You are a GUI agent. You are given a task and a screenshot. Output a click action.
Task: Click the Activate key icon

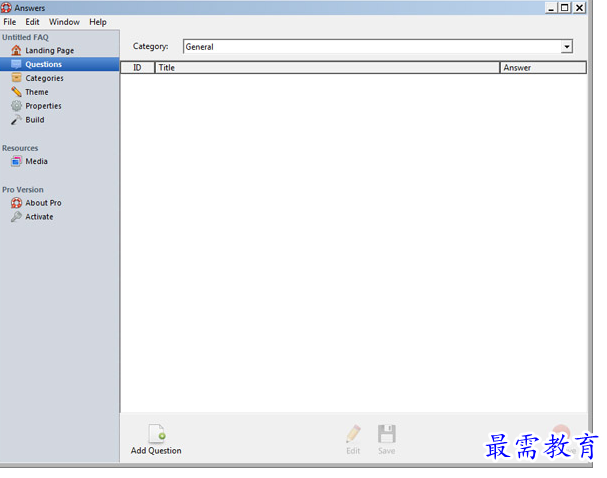click(16, 217)
